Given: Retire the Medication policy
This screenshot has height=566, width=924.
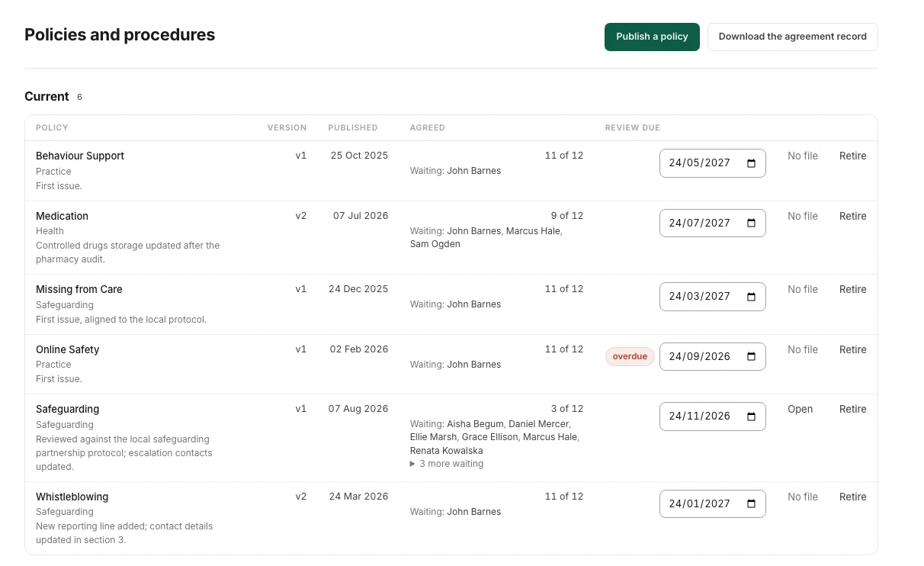Looking at the screenshot, I should (x=852, y=216).
